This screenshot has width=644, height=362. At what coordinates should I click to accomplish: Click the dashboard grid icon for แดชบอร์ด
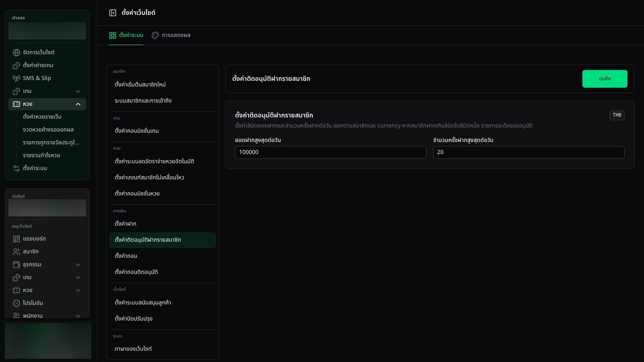coord(17,239)
